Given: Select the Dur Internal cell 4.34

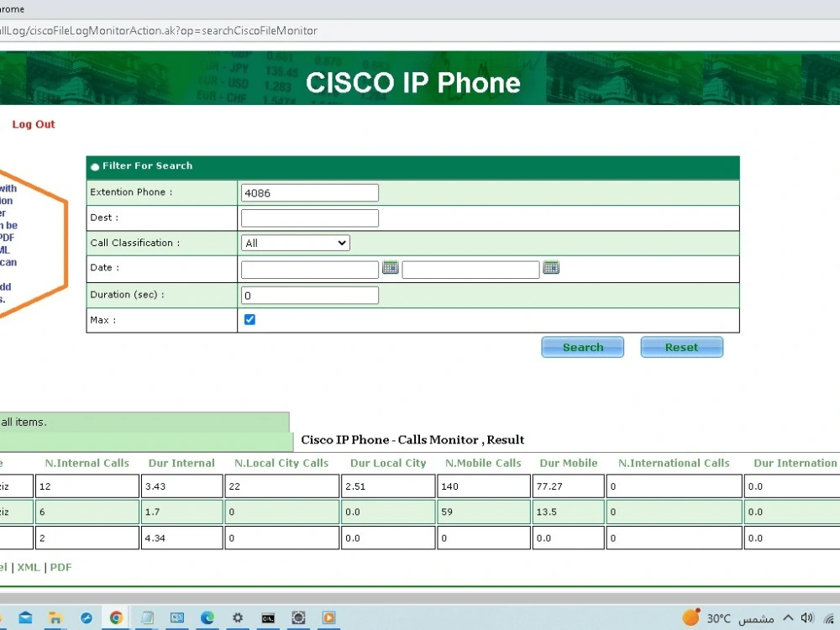Looking at the screenshot, I should click(181, 538).
